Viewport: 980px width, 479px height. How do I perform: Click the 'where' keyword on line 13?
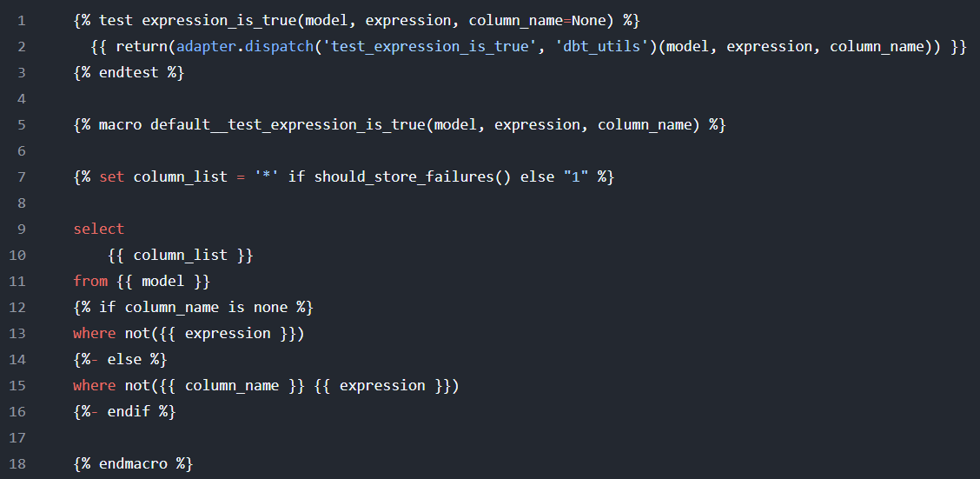95,333
